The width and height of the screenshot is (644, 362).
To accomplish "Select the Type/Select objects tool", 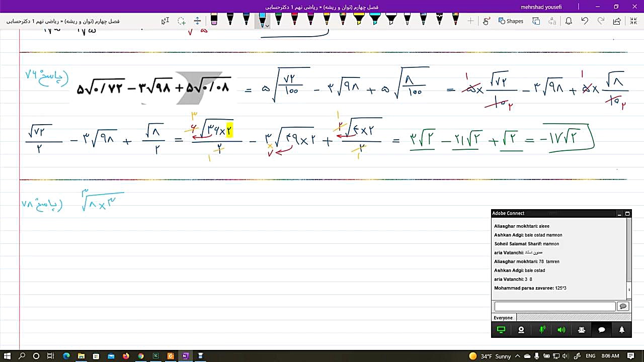I will 165,21.
